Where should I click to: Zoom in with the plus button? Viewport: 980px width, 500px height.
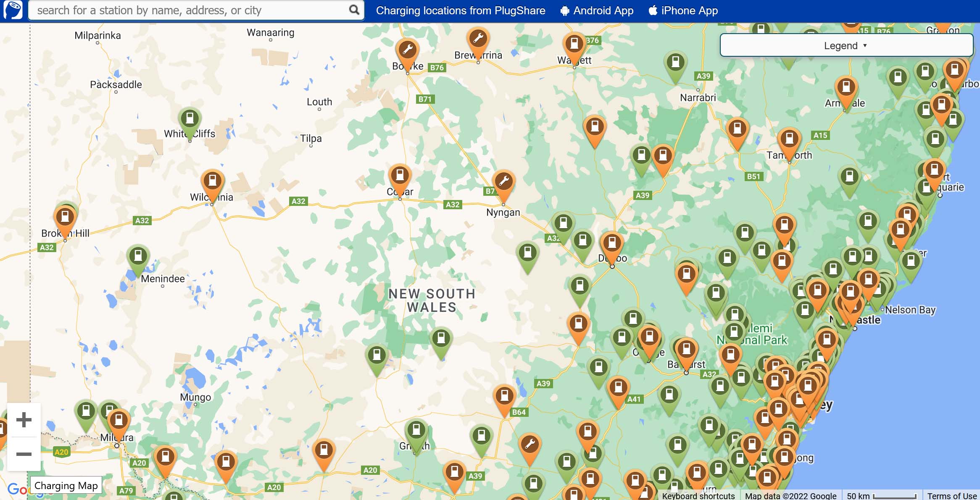[x=24, y=420]
